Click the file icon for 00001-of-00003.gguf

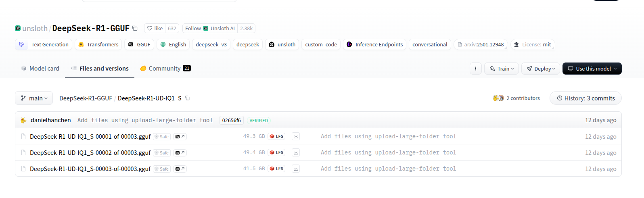tap(23, 136)
